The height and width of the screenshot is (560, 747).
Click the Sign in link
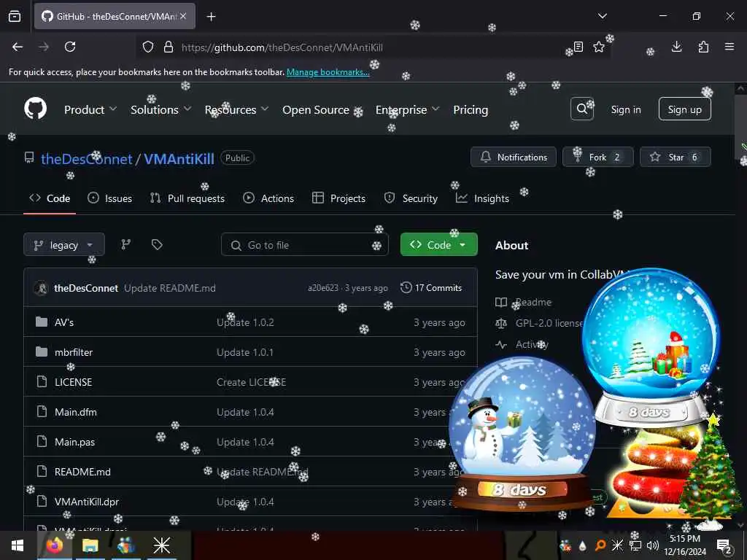pos(626,109)
